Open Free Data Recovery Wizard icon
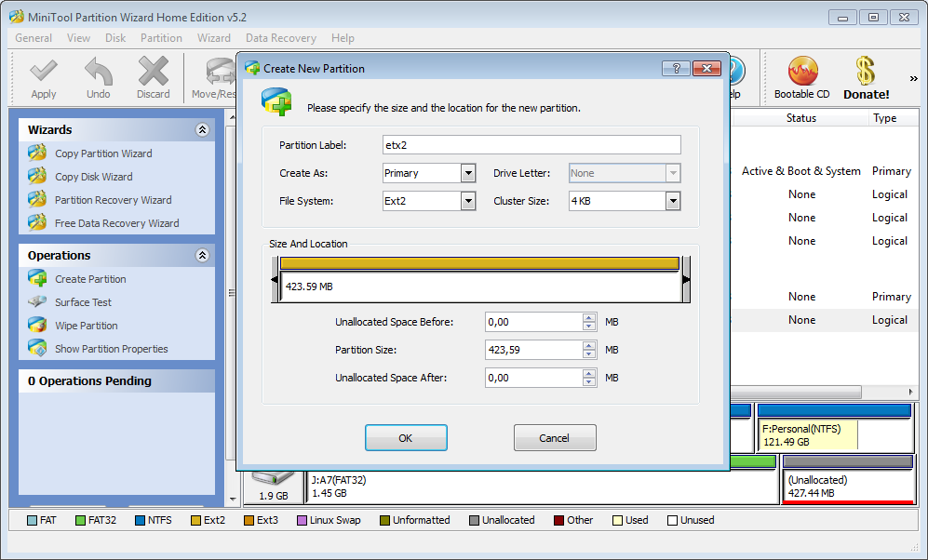 click(37, 223)
